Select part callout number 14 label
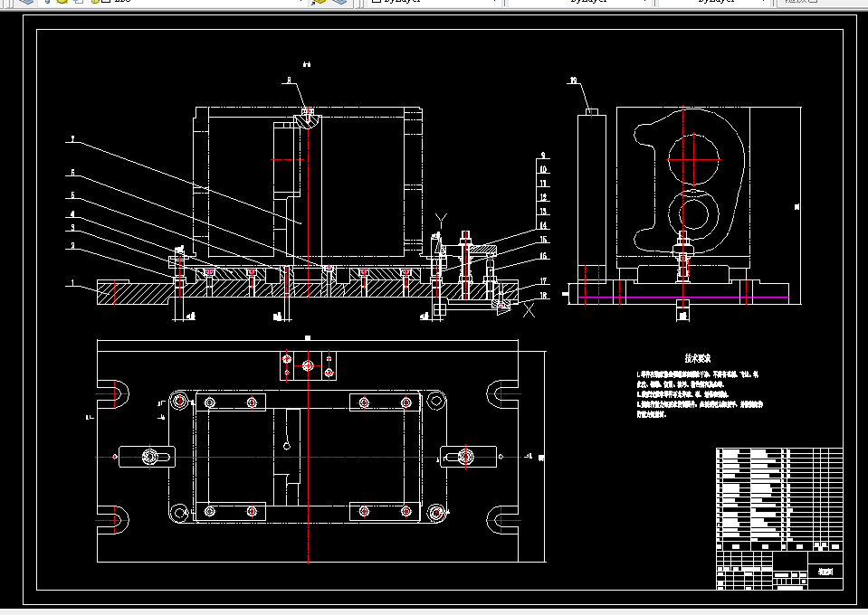Screen dimensions: 868x615 (543, 225)
